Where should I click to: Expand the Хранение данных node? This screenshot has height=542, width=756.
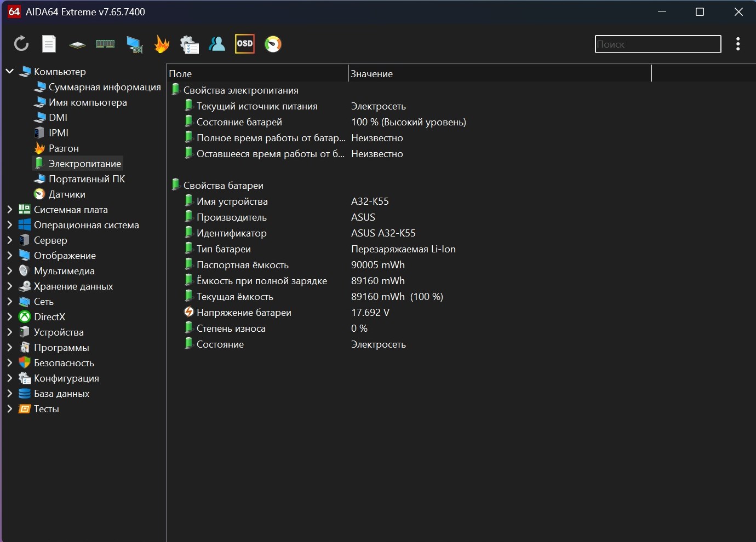click(10, 286)
